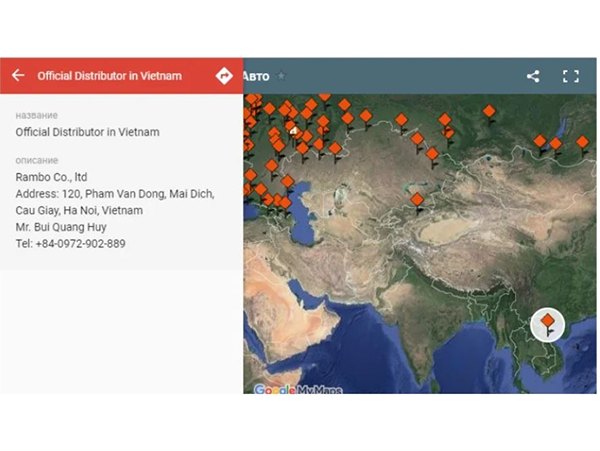The height and width of the screenshot is (451, 600).
Task: Open the Google My Maps logo link
Action: click(298, 389)
